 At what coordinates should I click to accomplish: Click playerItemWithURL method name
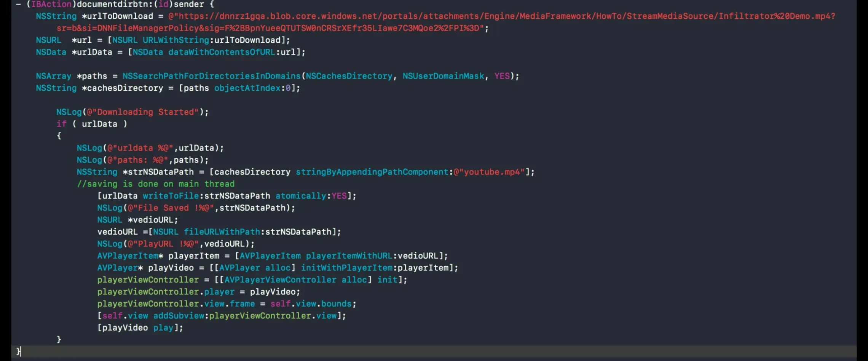tap(349, 256)
